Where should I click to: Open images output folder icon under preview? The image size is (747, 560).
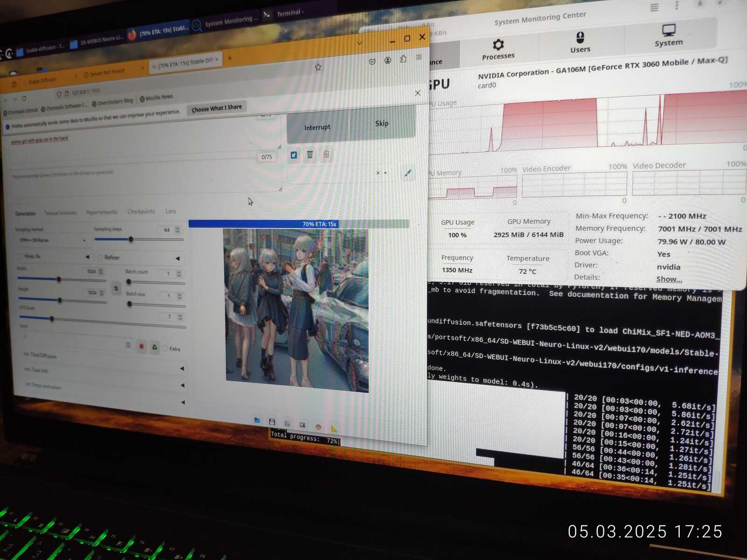(x=257, y=420)
